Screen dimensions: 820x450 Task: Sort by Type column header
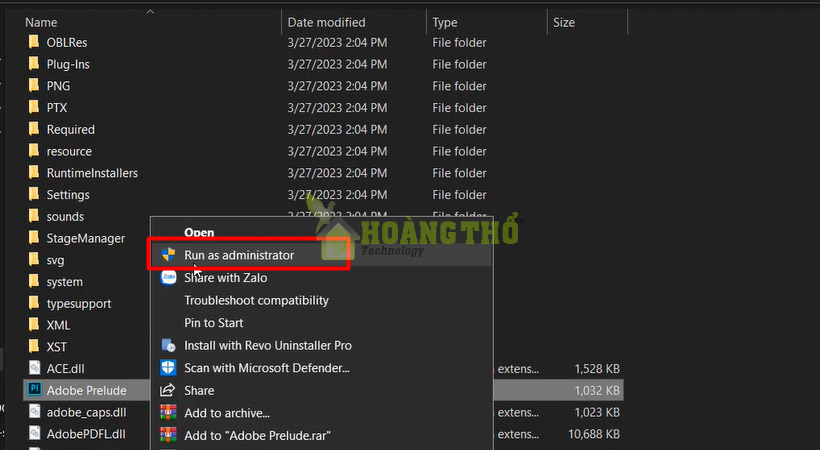click(445, 22)
